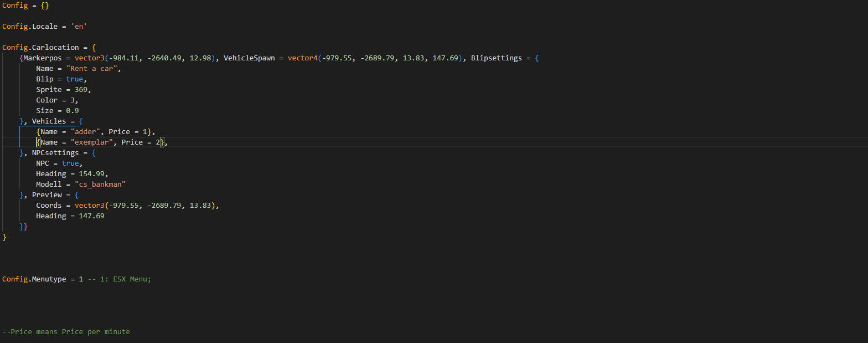Click the VehicleSpawn key
This screenshot has height=343, width=868.
tap(249, 58)
